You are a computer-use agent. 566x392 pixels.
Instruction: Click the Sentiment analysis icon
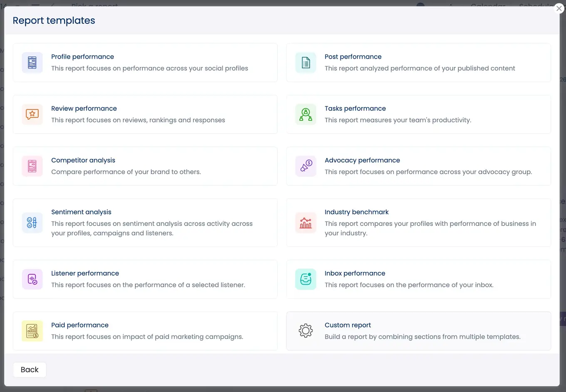pos(32,223)
